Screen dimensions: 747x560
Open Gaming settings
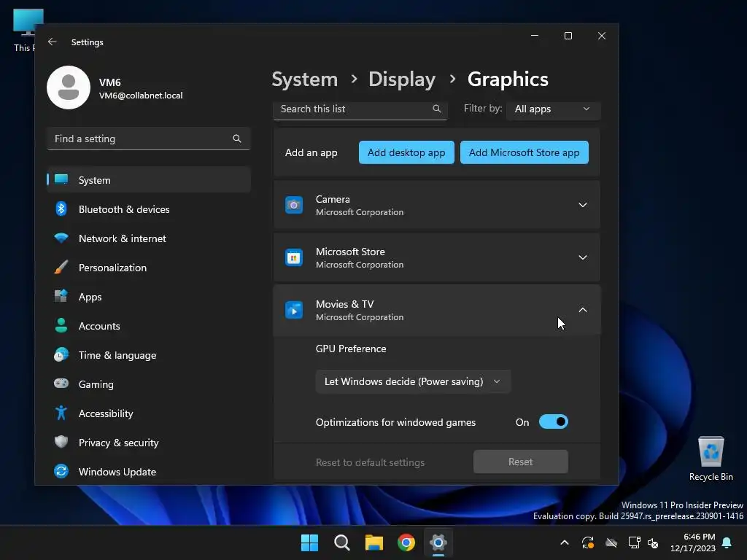pyautogui.click(x=149, y=384)
